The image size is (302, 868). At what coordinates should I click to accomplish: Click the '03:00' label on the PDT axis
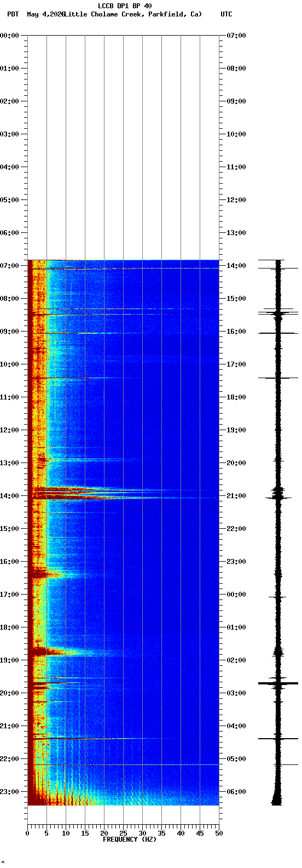(x=10, y=134)
